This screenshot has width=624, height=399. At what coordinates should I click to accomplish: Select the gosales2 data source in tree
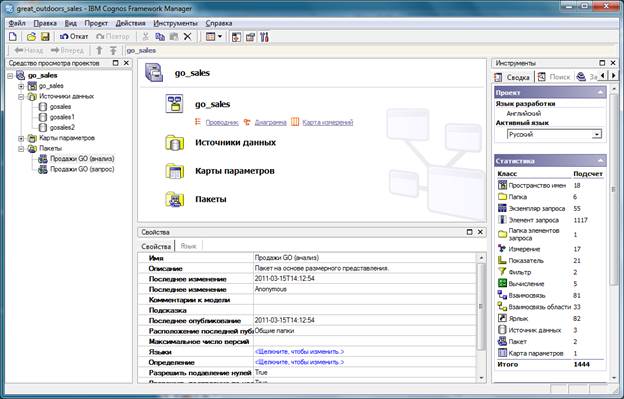click(x=62, y=127)
